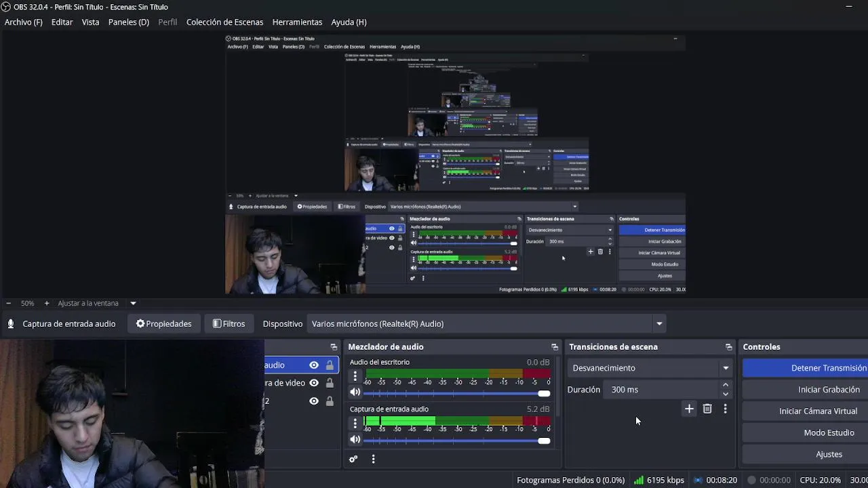Open mixer menu dots beside gear icon

coord(373,460)
